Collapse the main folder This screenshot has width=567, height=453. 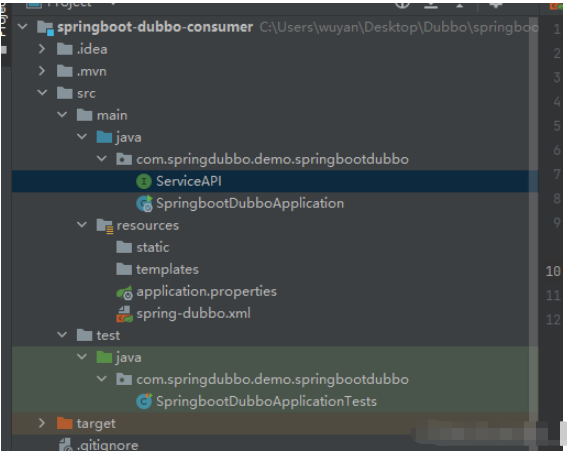[62, 115]
